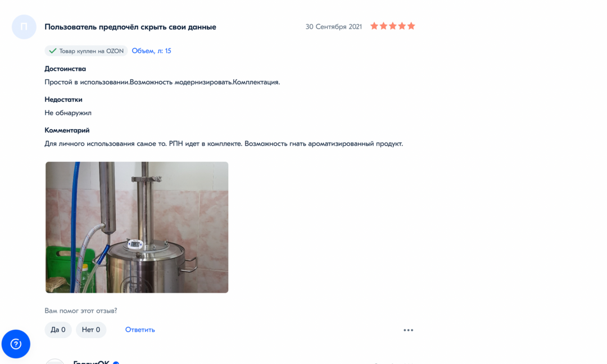The image size is (607, 364).
Task: Open the distiller review photo
Action: [137, 227]
